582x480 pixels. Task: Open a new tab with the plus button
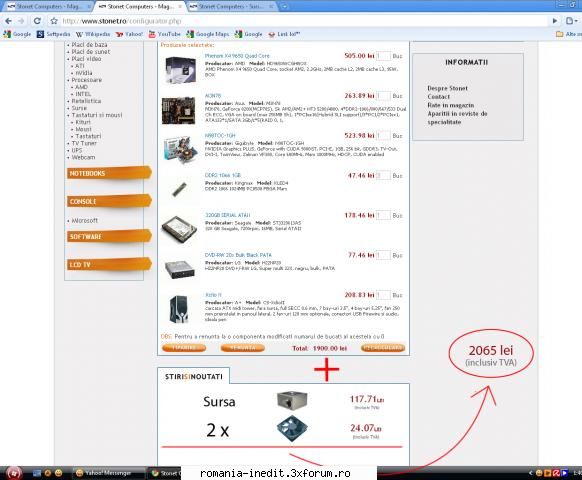284,6
